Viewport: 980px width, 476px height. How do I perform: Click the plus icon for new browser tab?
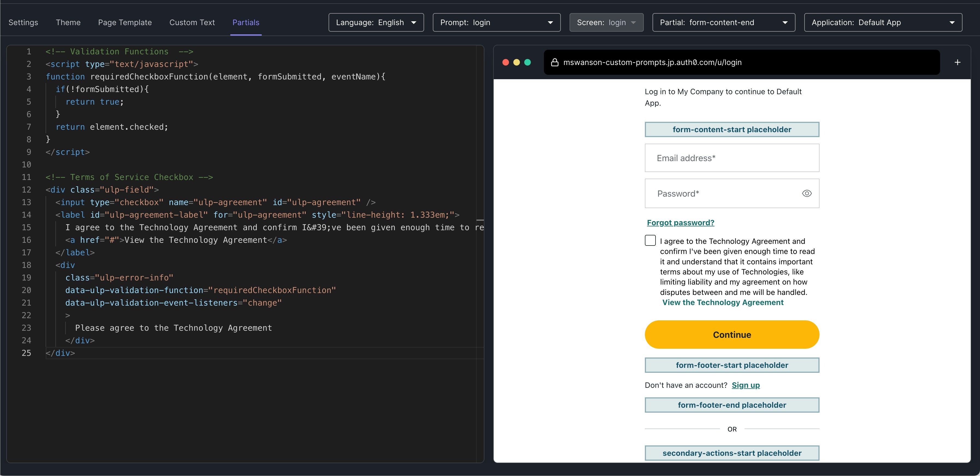pos(957,63)
